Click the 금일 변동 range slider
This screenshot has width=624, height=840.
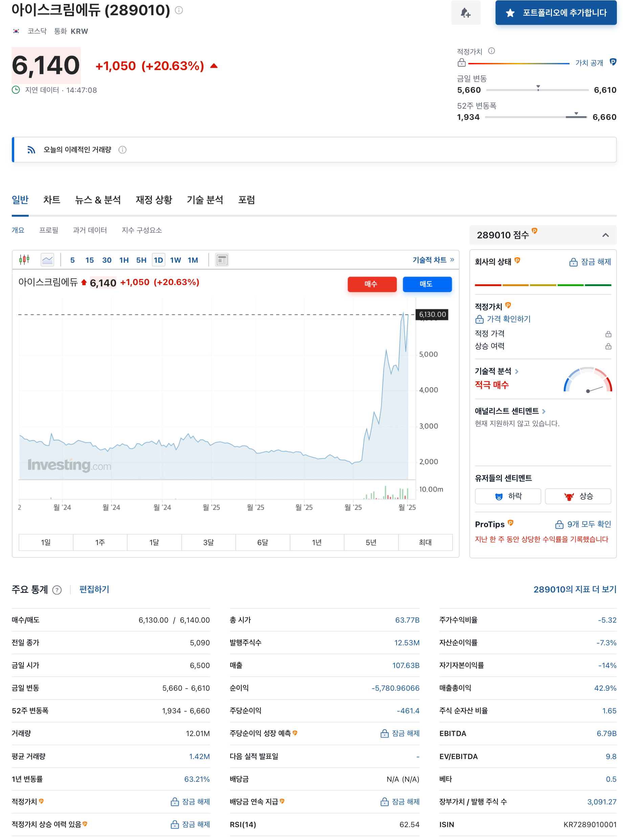tap(537, 90)
